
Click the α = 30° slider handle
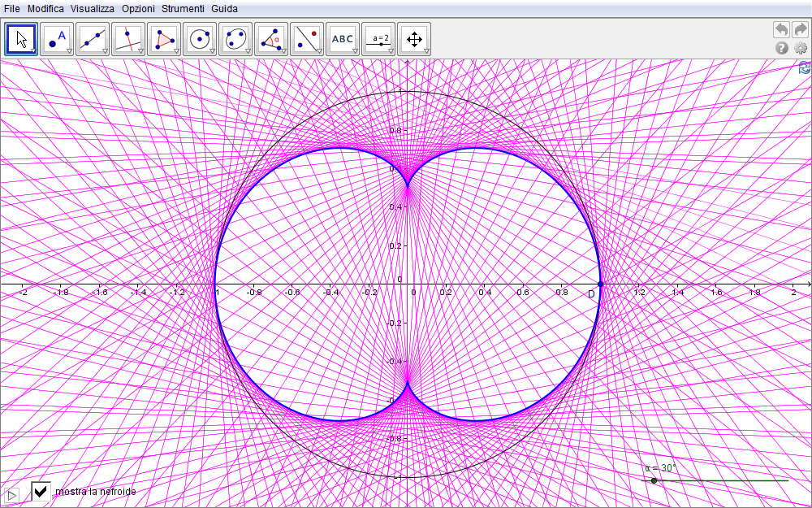(654, 480)
